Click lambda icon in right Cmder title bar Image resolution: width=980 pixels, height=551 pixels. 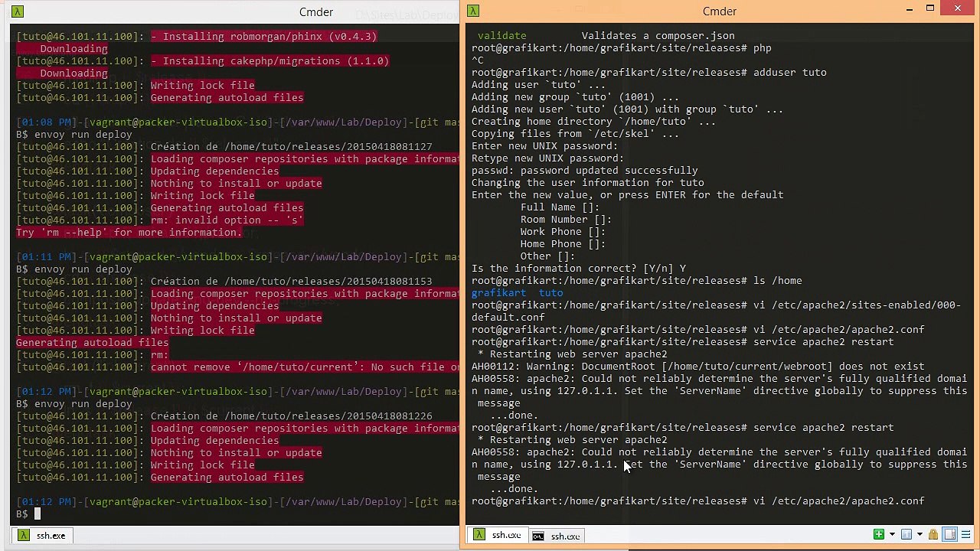pyautogui.click(x=473, y=11)
